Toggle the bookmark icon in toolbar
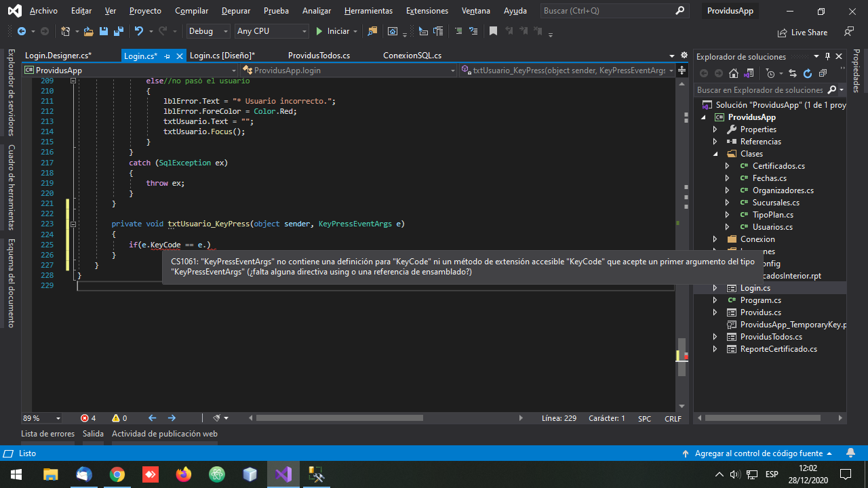Screen dimensions: 868x488 coord(493,31)
